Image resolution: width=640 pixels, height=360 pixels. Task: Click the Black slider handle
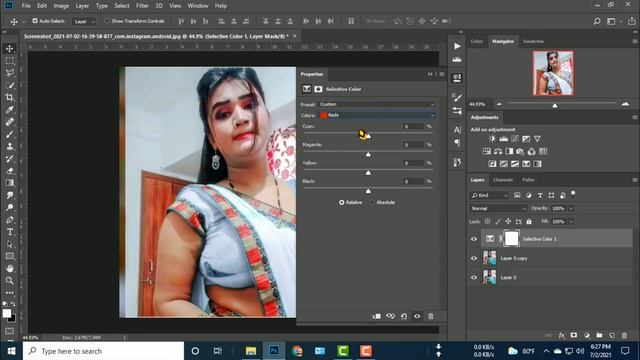point(368,191)
